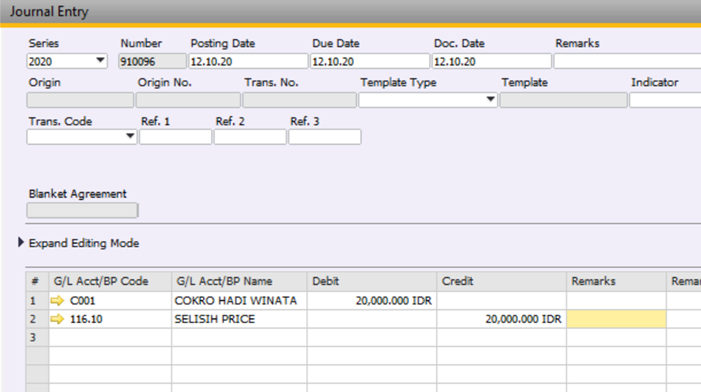
Task: Select credit cell 20,000.000 IDR
Action: 502,319
